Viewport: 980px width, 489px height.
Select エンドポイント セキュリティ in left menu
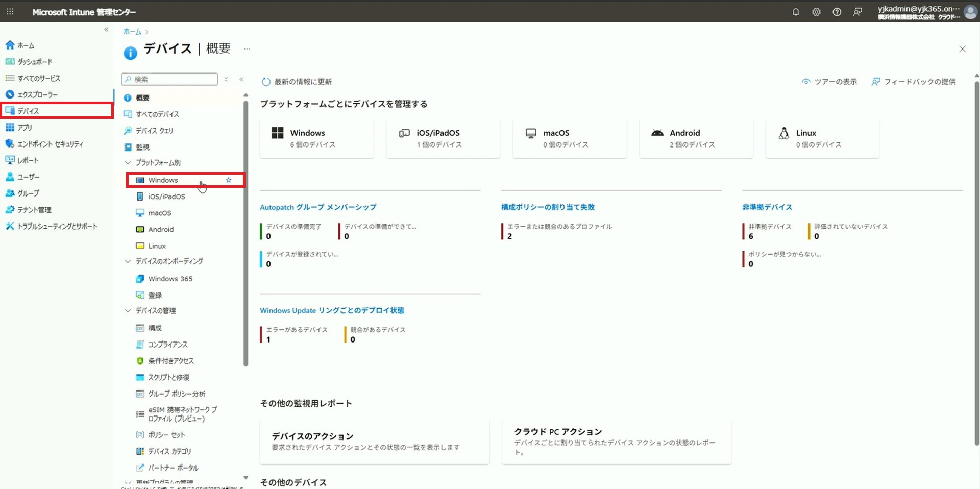pyautogui.click(x=50, y=144)
